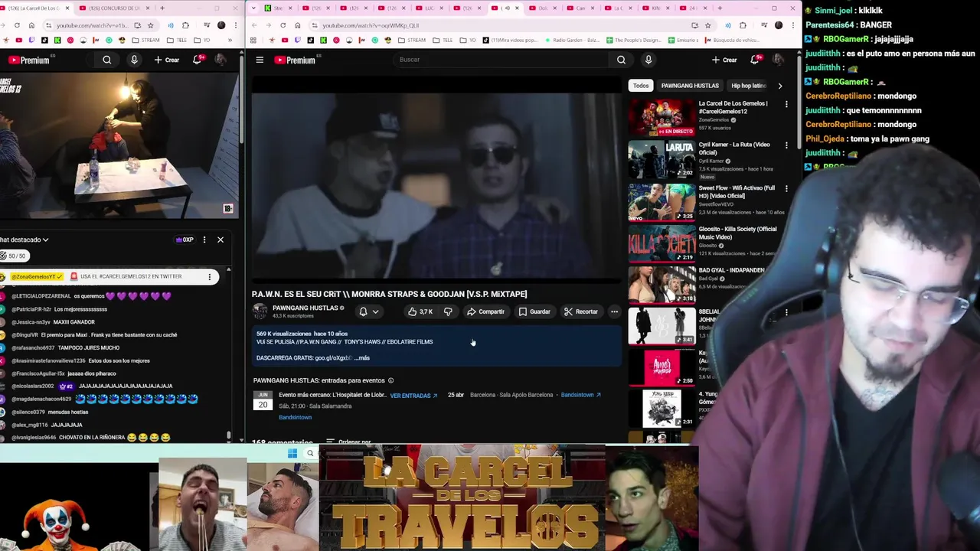980x551 pixels.
Task: Bookmark page with star in right browser
Action: (707, 25)
